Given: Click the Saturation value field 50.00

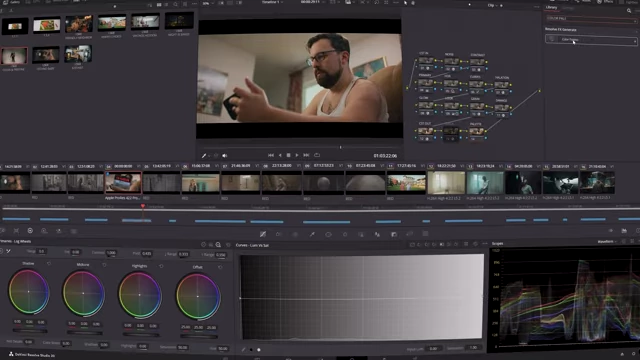Looking at the screenshot, I should point(182,347).
